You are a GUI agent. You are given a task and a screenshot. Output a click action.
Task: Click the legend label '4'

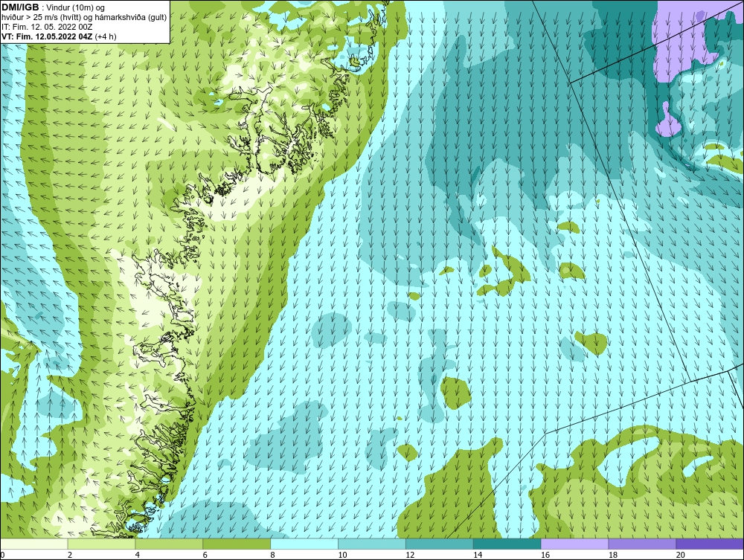tap(138, 555)
